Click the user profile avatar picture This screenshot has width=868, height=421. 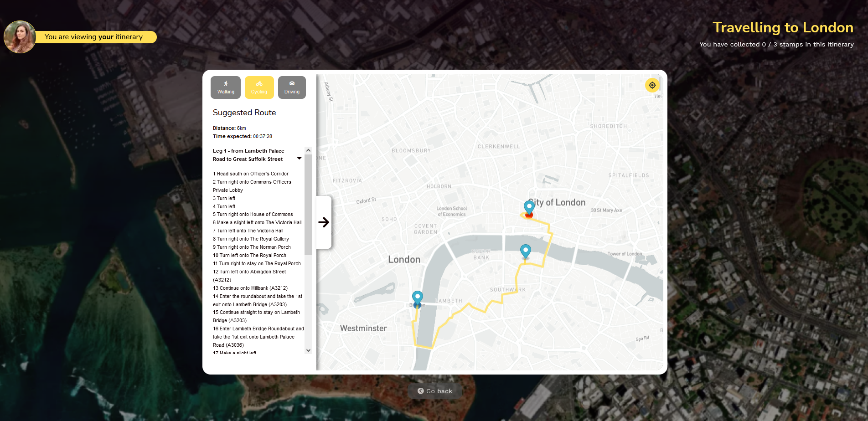[20, 37]
